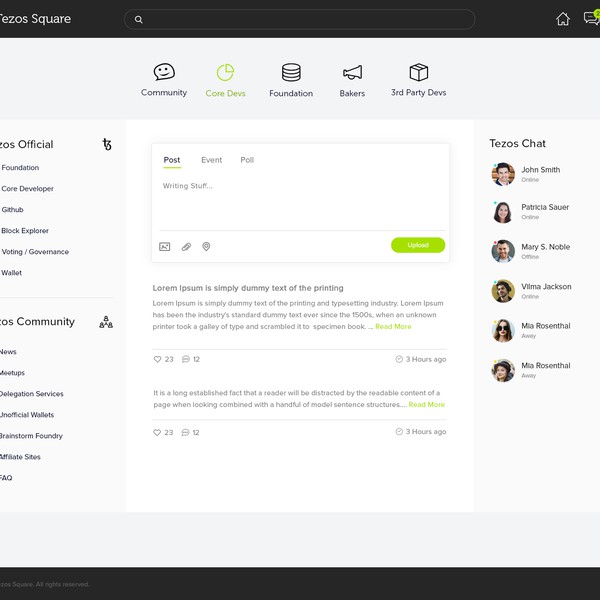Screen dimensions: 600x600
Task: Attach a file with paperclip icon
Action: (x=186, y=246)
